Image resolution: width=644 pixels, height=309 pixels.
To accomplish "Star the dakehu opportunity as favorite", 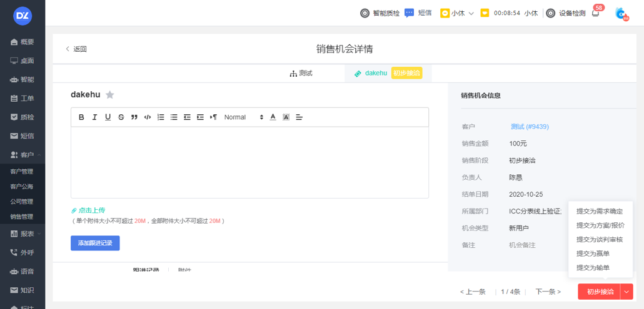I will pyautogui.click(x=110, y=95).
